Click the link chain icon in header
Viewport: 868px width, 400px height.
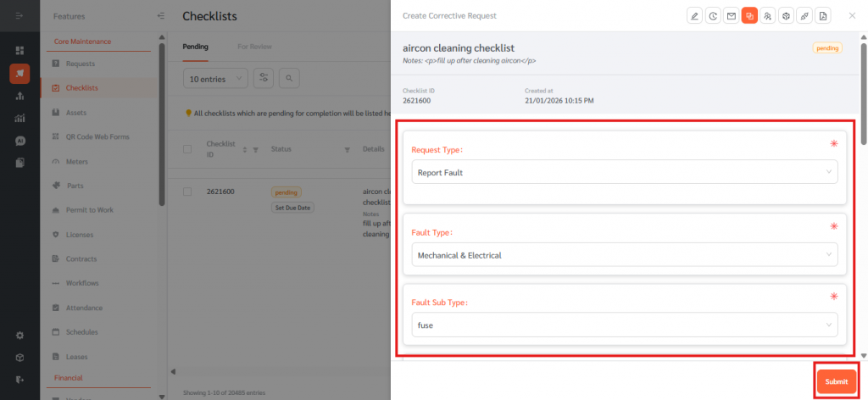tap(804, 16)
